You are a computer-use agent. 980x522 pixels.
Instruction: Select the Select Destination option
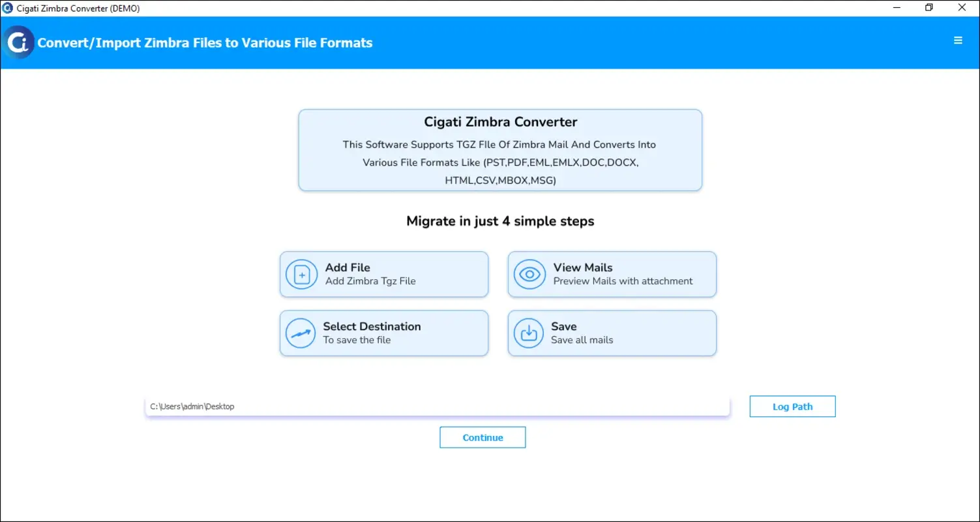click(x=384, y=333)
